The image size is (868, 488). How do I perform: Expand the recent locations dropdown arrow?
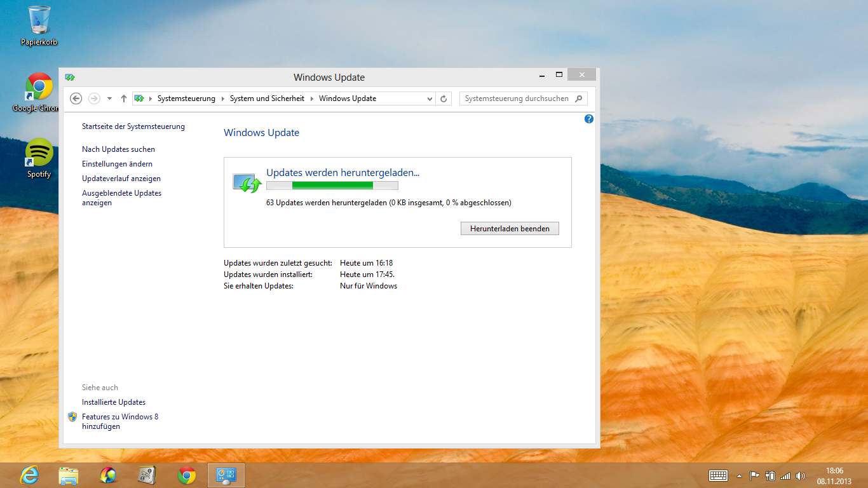click(x=109, y=98)
